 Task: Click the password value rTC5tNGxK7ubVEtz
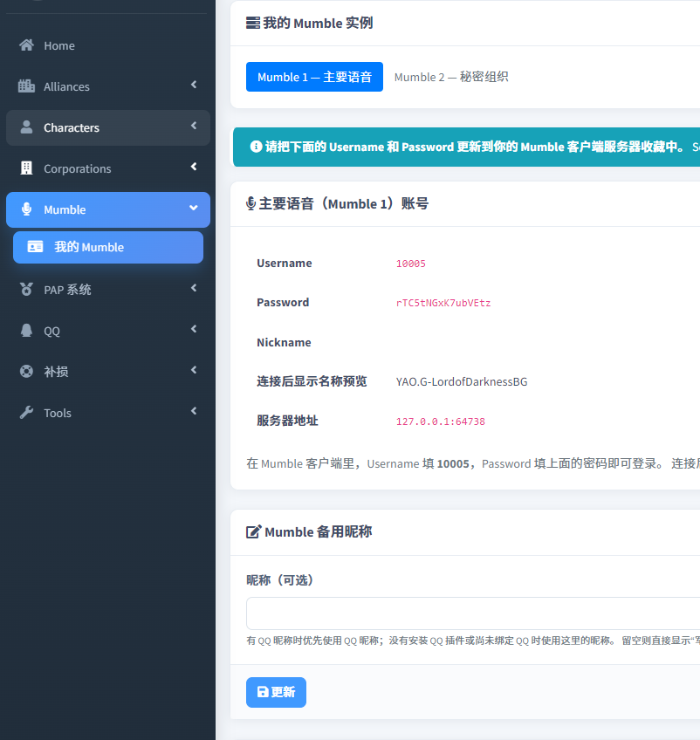click(443, 303)
